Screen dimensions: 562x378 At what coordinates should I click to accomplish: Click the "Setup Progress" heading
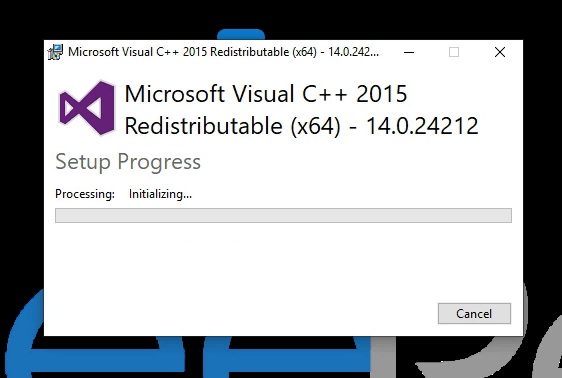[128, 162]
